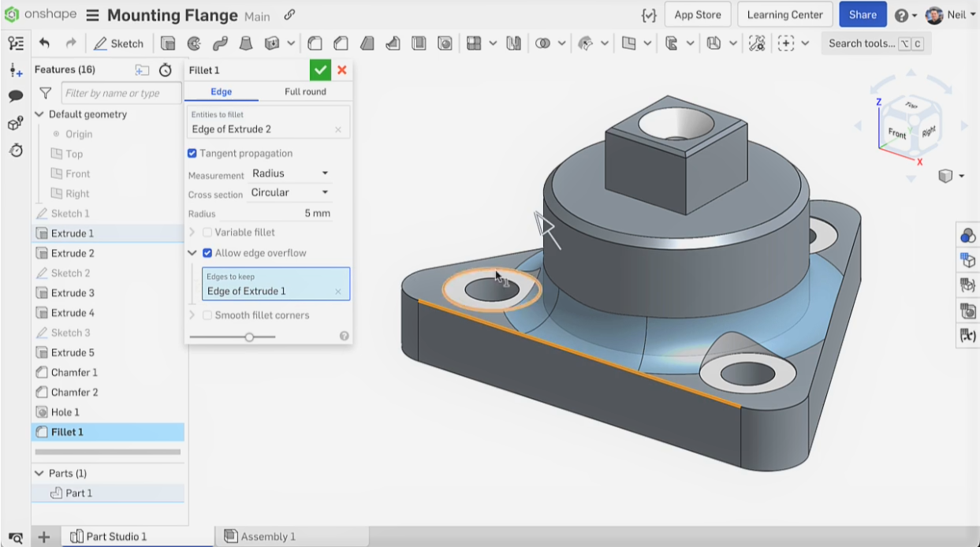Click the Sketch toolbar button
Viewport: 980px width, 547px height.
click(x=118, y=43)
